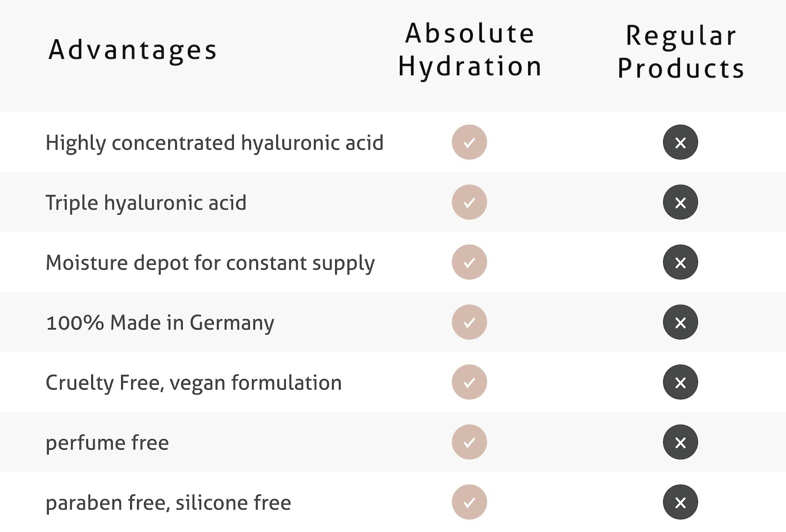Click X icon in Triple hyaluronic acid row
786x532 pixels.
(680, 202)
